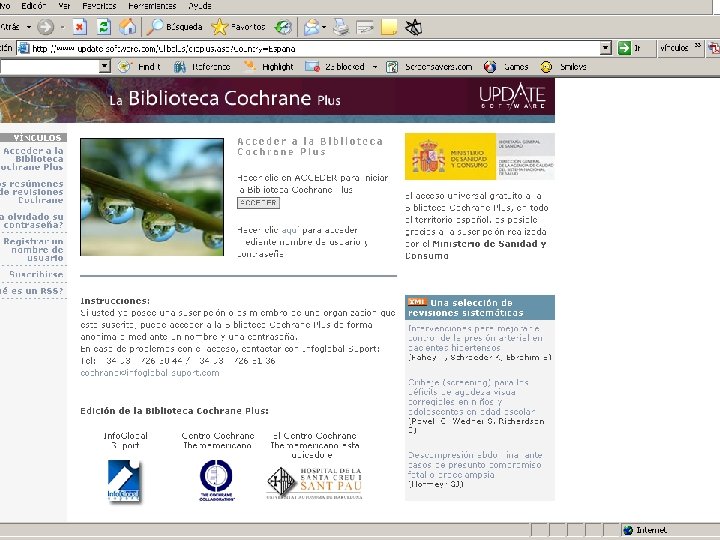Click the address bar URL field
This screenshot has height=540, width=720.
coord(315,48)
